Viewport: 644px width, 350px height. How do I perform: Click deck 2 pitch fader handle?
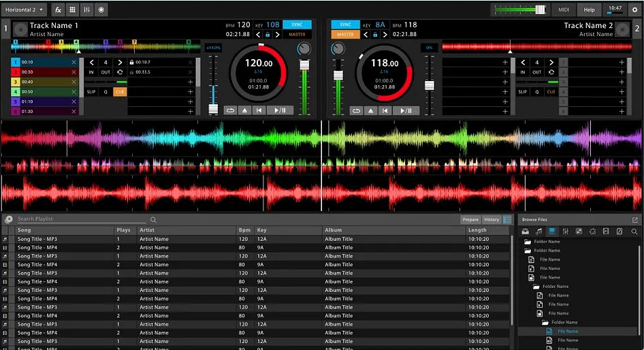click(429, 85)
